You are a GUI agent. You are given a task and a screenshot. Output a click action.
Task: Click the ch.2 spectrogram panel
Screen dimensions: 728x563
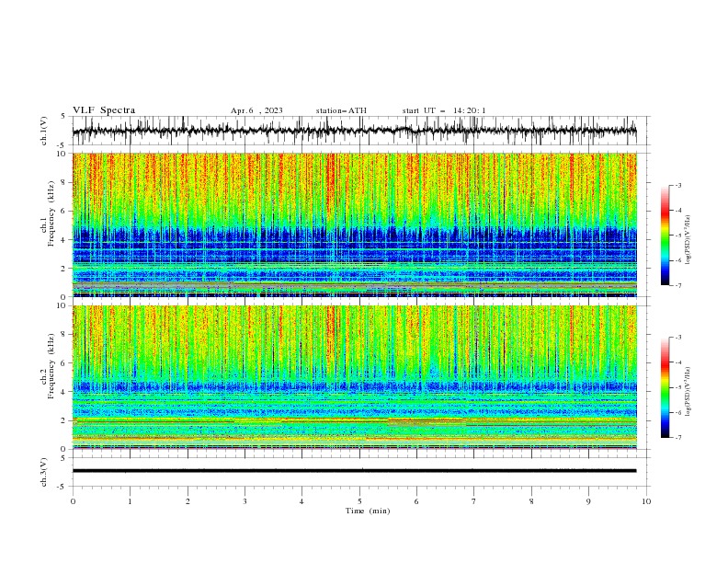[x=354, y=377]
